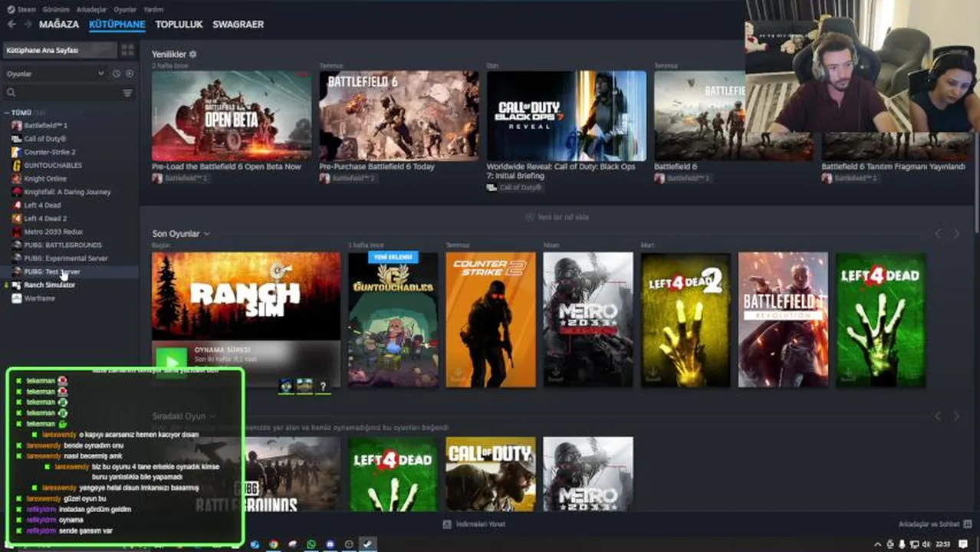Open the Arkadaşlar menu
Image resolution: width=980 pixels, height=552 pixels.
pos(91,9)
